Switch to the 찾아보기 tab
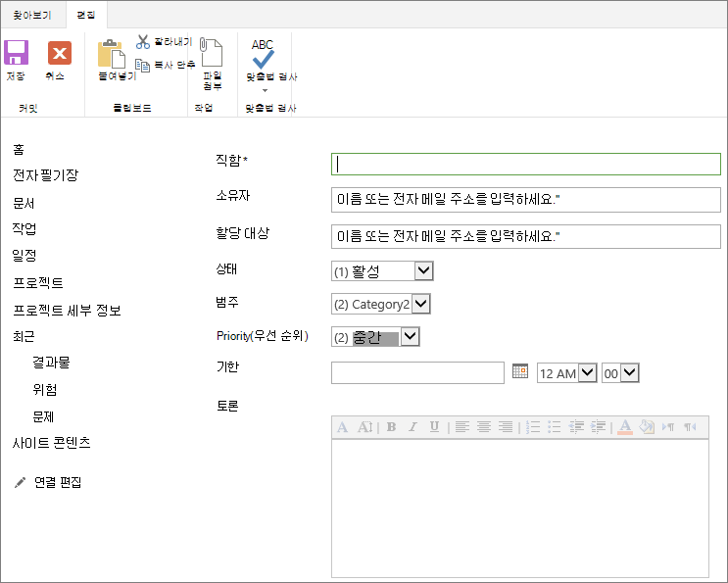 coord(32,16)
